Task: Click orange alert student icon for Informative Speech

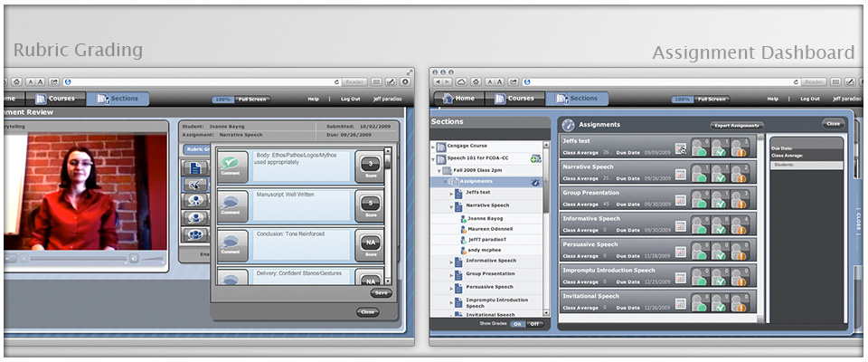Action: pyautogui.click(x=739, y=225)
